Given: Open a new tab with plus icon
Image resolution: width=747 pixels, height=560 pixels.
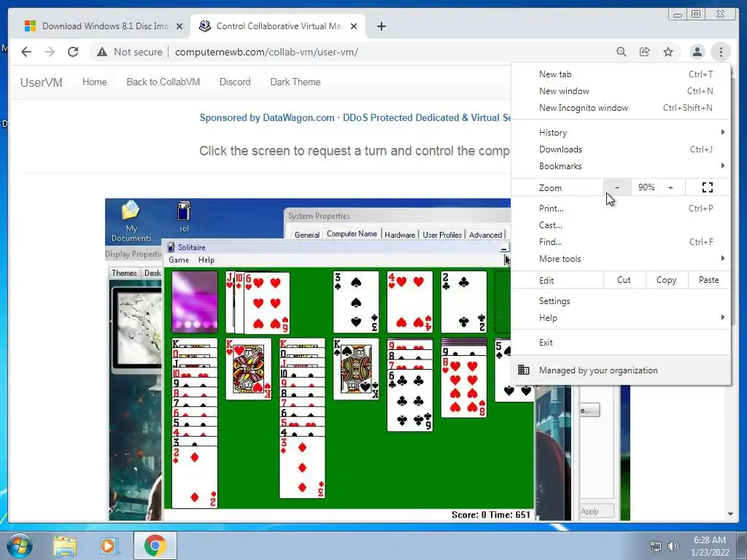Looking at the screenshot, I should tap(381, 26).
